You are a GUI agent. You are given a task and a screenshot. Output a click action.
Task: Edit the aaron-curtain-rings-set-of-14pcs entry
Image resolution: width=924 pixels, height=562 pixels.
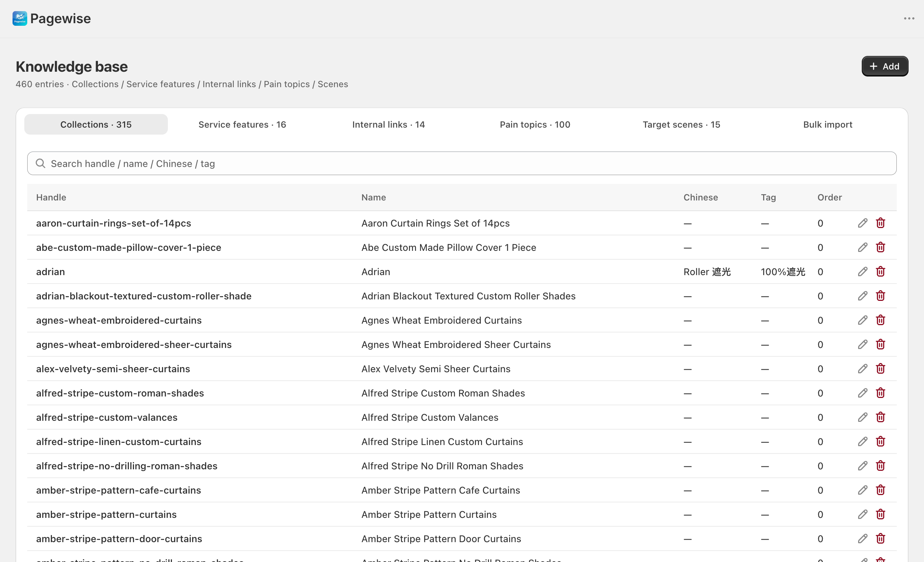863,223
